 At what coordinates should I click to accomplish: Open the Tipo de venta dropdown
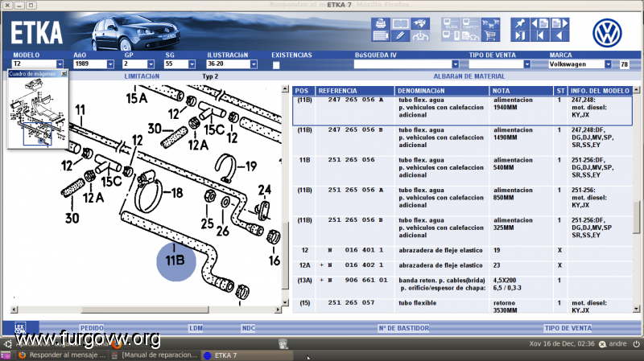pos(527,64)
